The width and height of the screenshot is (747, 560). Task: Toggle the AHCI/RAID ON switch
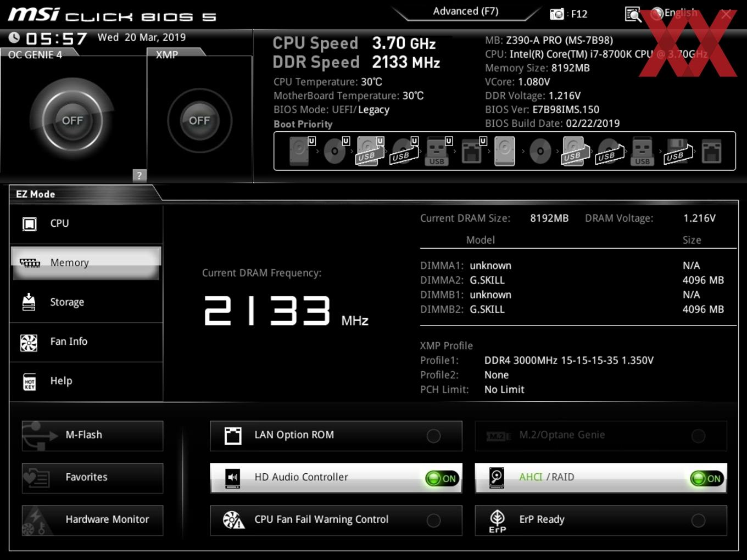click(707, 478)
